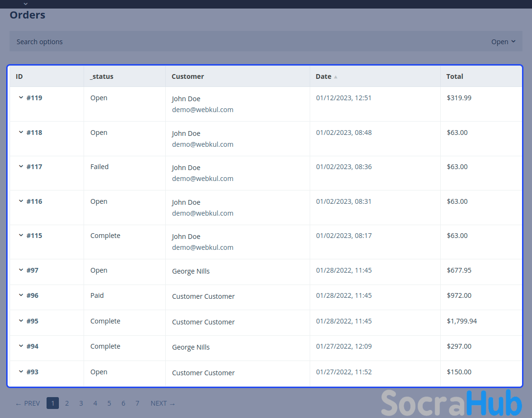Expand order #97 row chevron
This screenshot has width=532, height=418.
coord(21,270)
